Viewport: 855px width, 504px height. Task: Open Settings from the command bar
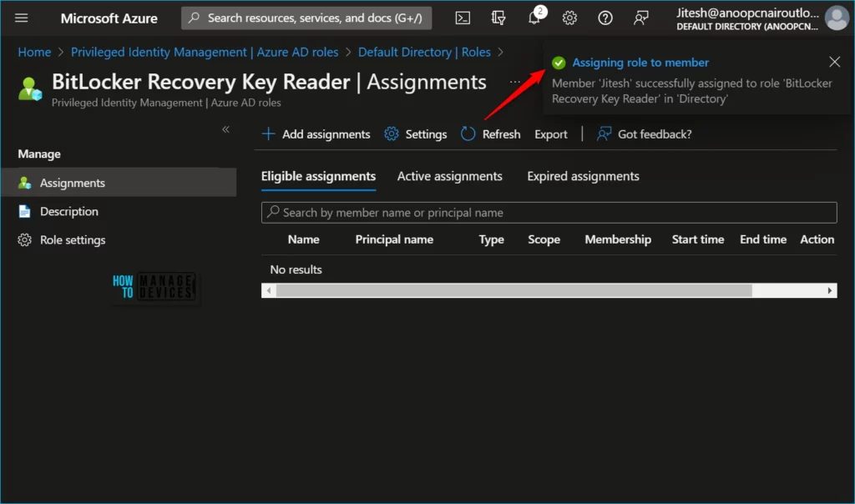416,134
